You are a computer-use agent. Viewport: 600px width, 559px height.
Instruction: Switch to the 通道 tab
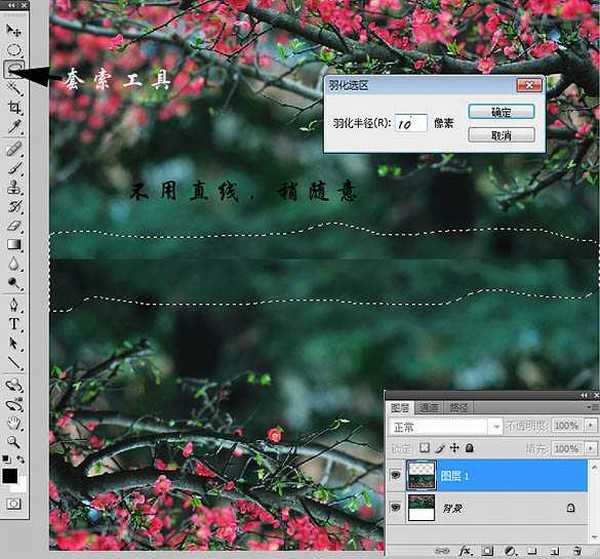click(428, 407)
